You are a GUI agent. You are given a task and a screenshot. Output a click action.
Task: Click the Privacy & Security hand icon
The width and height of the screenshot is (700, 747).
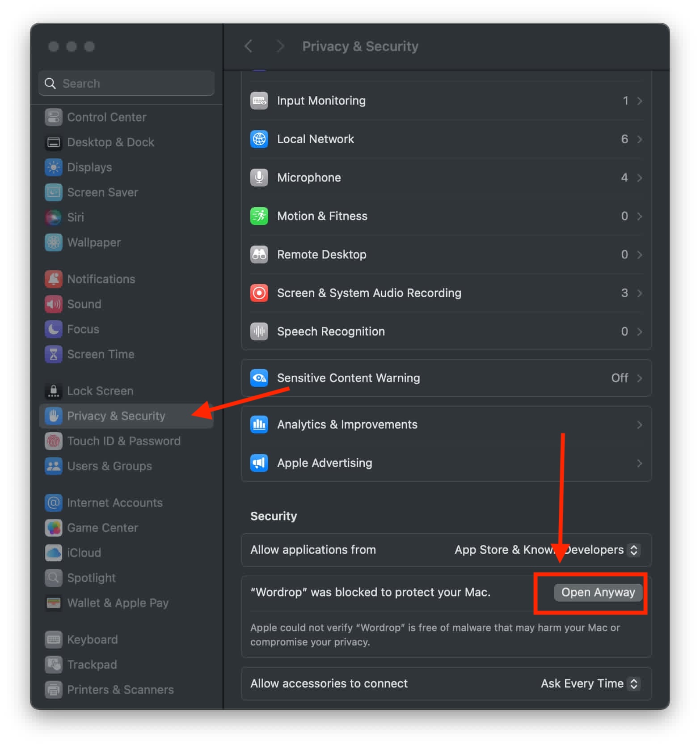coord(53,416)
